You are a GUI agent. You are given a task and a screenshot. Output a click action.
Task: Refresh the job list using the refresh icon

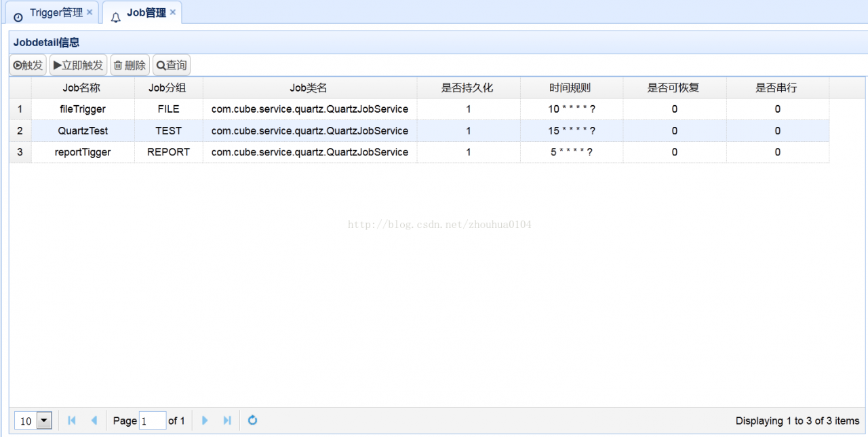[x=252, y=421]
